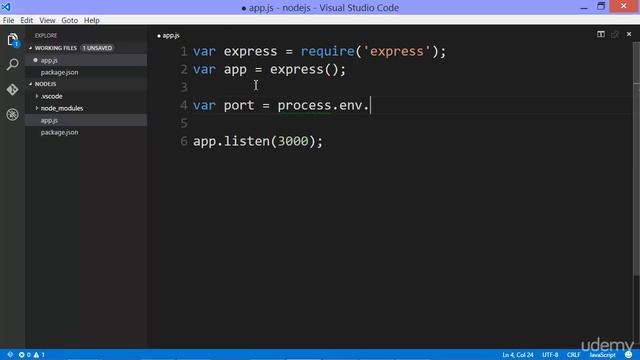Select app.js in Working Files
Screen dimensions: 640x360
pos(86,60)
